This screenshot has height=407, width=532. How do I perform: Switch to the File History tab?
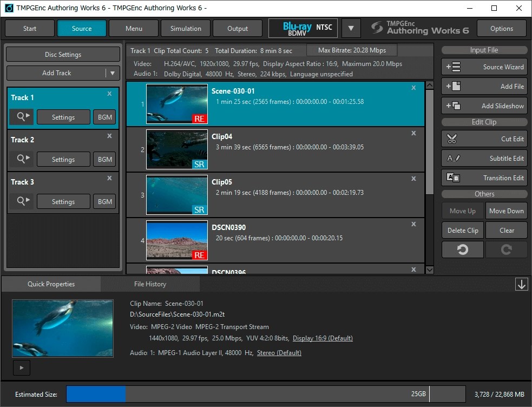[150, 284]
